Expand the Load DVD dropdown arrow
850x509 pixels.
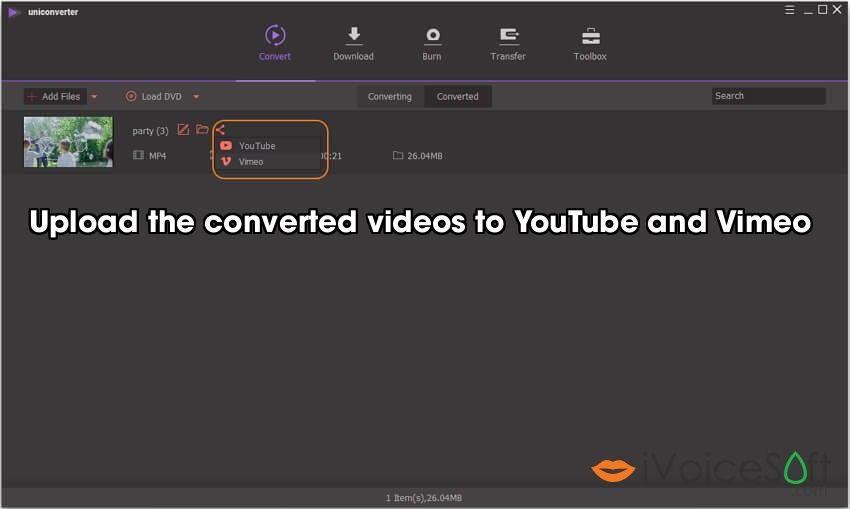click(196, 96)
